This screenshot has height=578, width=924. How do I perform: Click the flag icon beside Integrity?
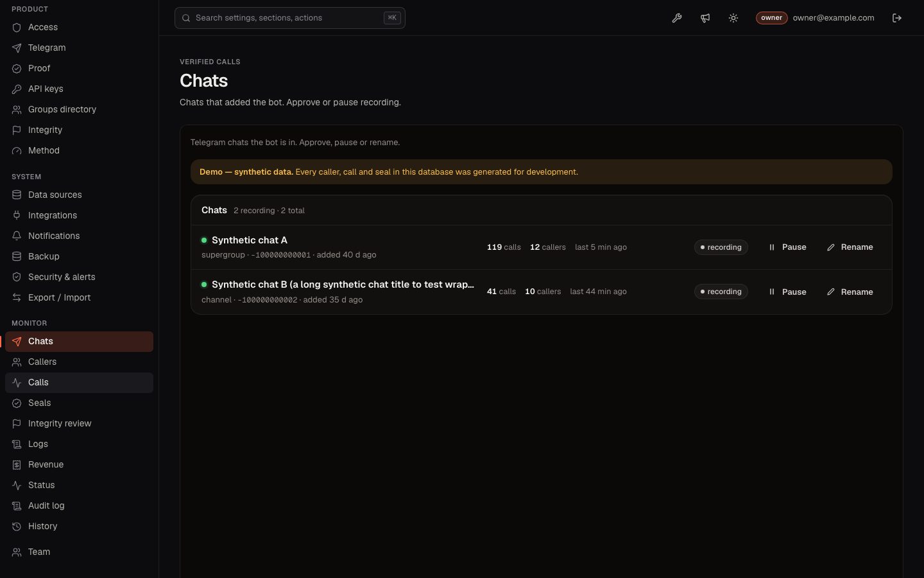click(17, 130)
